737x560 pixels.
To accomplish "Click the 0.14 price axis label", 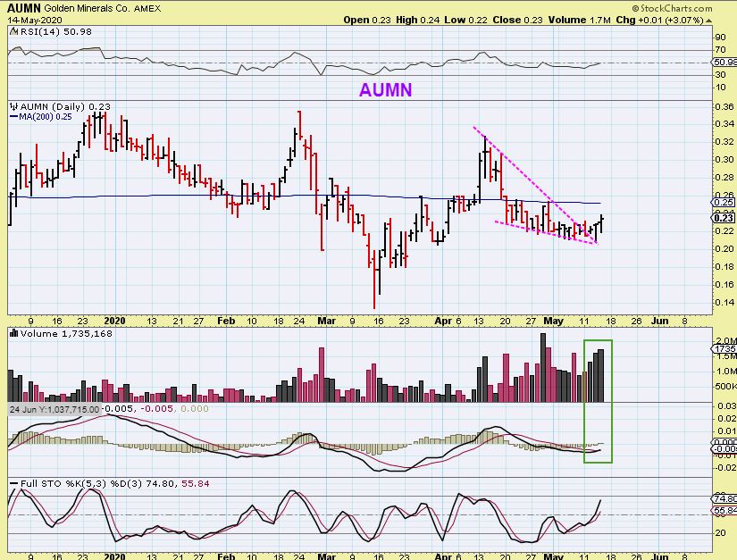I will pyautogui.click(x=724, y=302).
